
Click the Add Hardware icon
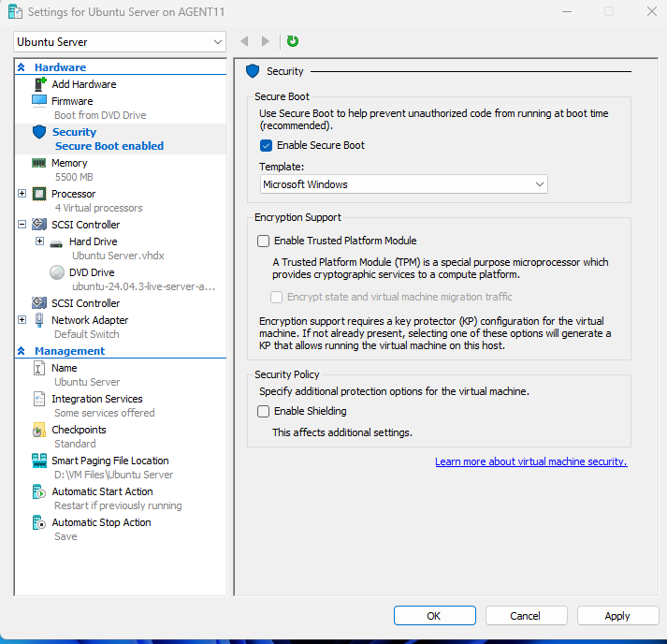[x=39, y=84]
